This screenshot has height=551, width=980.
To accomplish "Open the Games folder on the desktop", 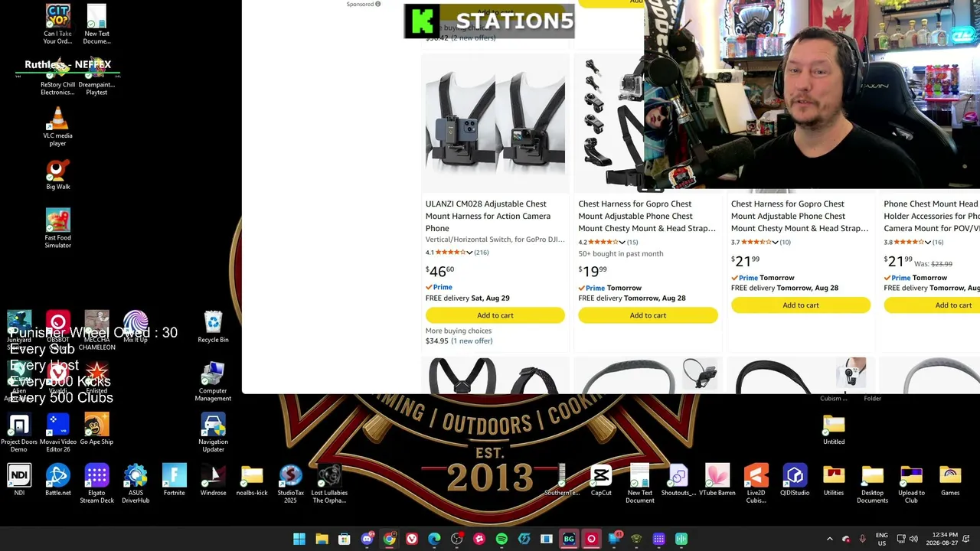I will click(x=950, y=481).
